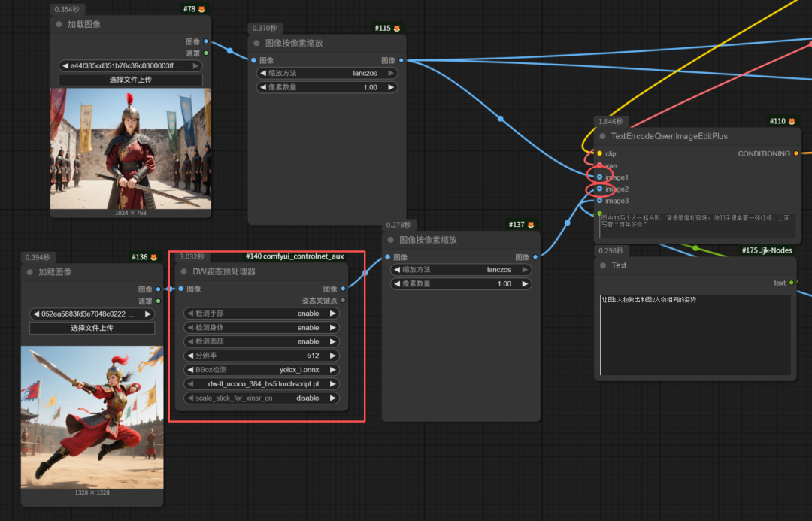The width and height of the screenshot is (812, 521).
Task: Click the fox badge on node #110
Action: click(791, 121)
